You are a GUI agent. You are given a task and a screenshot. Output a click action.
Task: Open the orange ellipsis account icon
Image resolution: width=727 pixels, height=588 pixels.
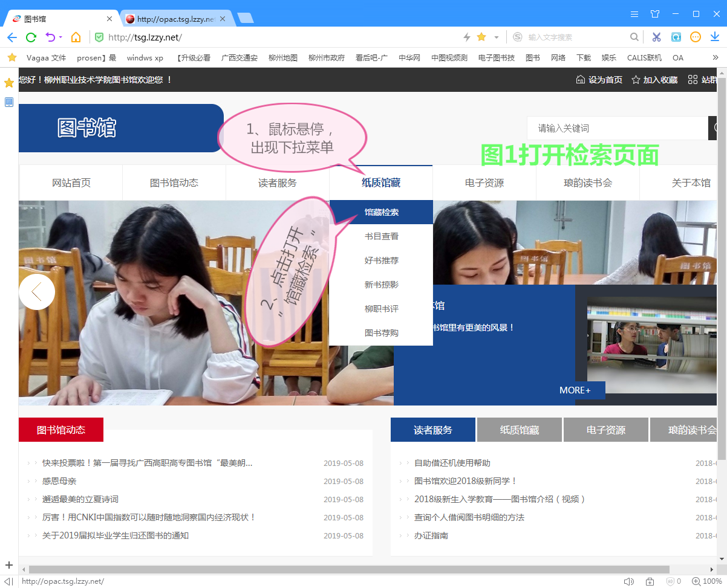[x=696, y=37]
